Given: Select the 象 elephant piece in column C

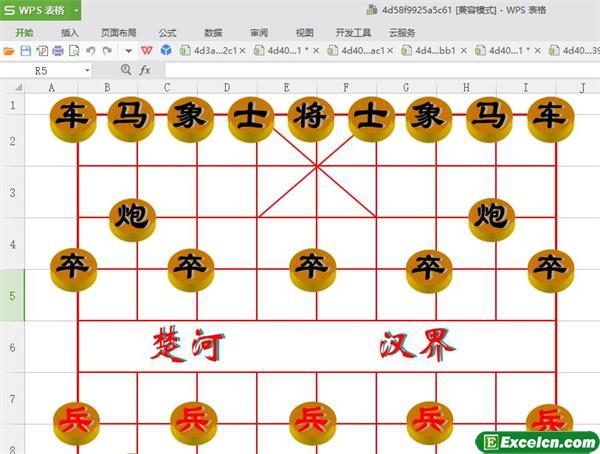Looking at the screenshot, I should pos(191,119).
